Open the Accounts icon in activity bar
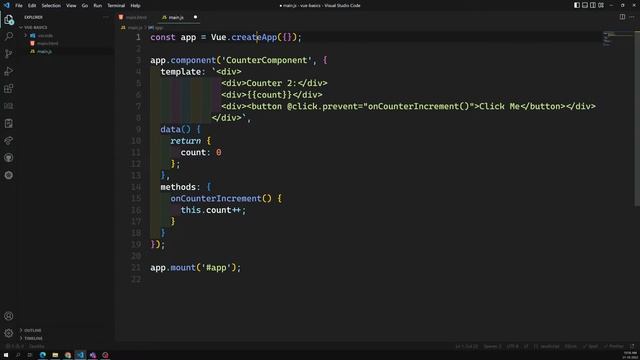Screen dimensions: 640x360 (x=9, y=316)
